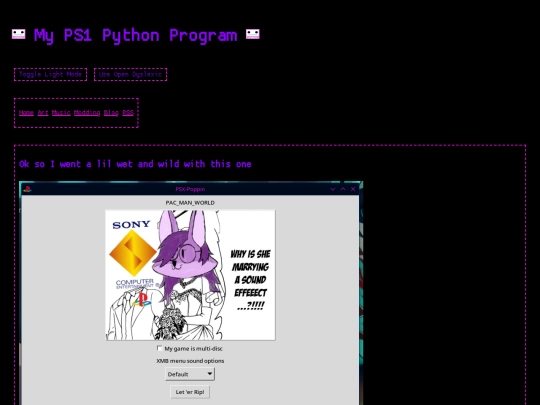
Task: Go to the Art page link
Action: point(43,113)
